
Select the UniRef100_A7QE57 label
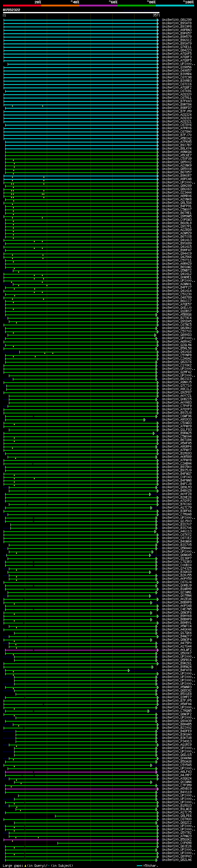tap(177, 304)
